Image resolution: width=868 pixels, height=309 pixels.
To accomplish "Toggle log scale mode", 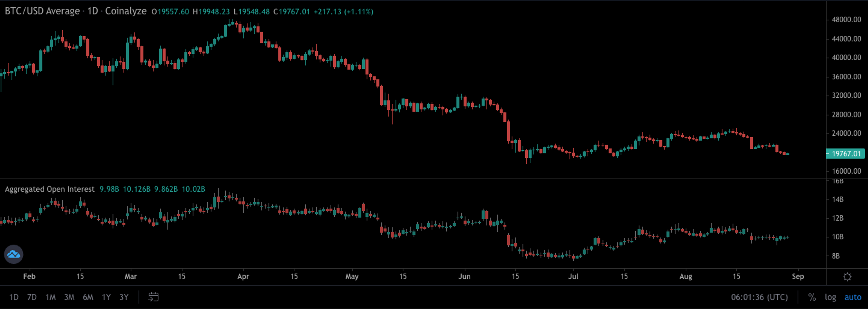I will click(830, 297).
